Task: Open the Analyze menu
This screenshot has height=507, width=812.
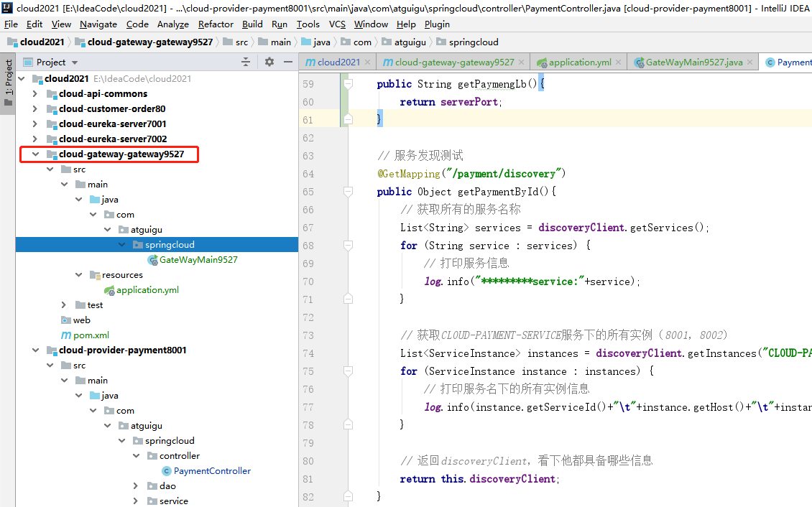Action: pos(173,24)
